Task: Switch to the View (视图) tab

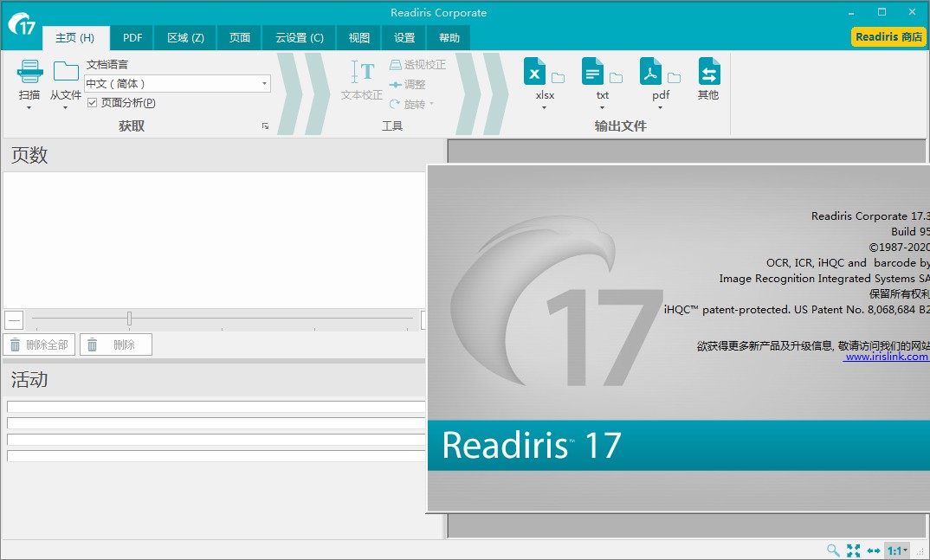Action: (x=358, y=38)
